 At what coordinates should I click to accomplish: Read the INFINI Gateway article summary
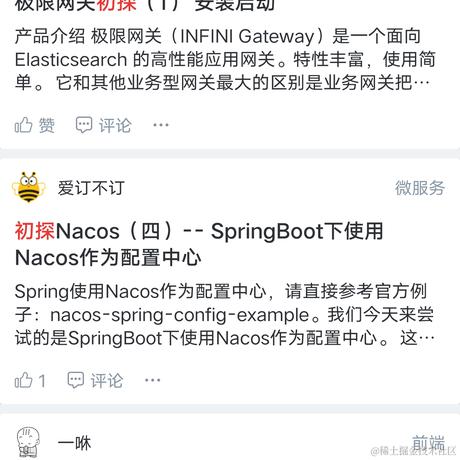225,59
